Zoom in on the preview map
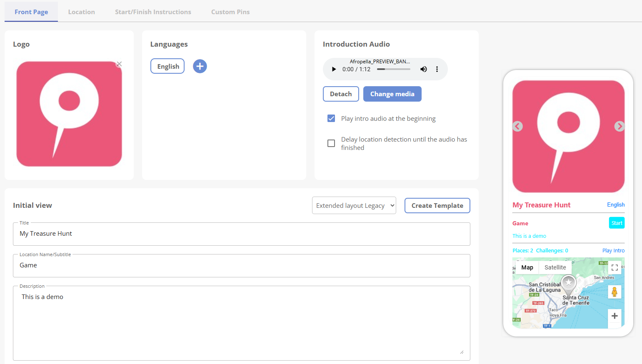Screen dimensions: 642x364 [615, 316]
